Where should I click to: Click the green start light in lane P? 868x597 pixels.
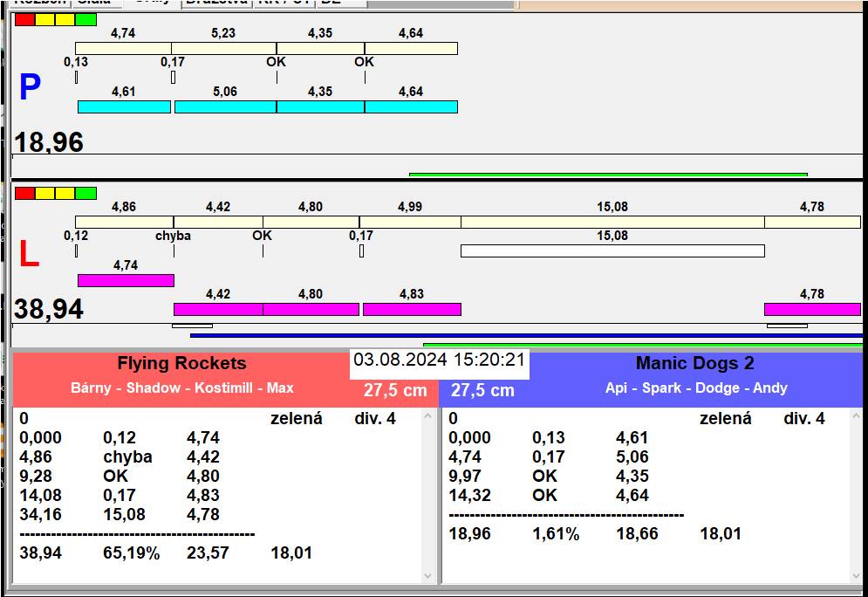[85, 20]
